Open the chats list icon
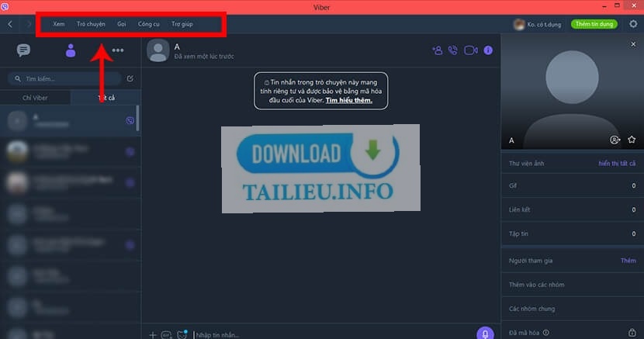 (23, 50)
